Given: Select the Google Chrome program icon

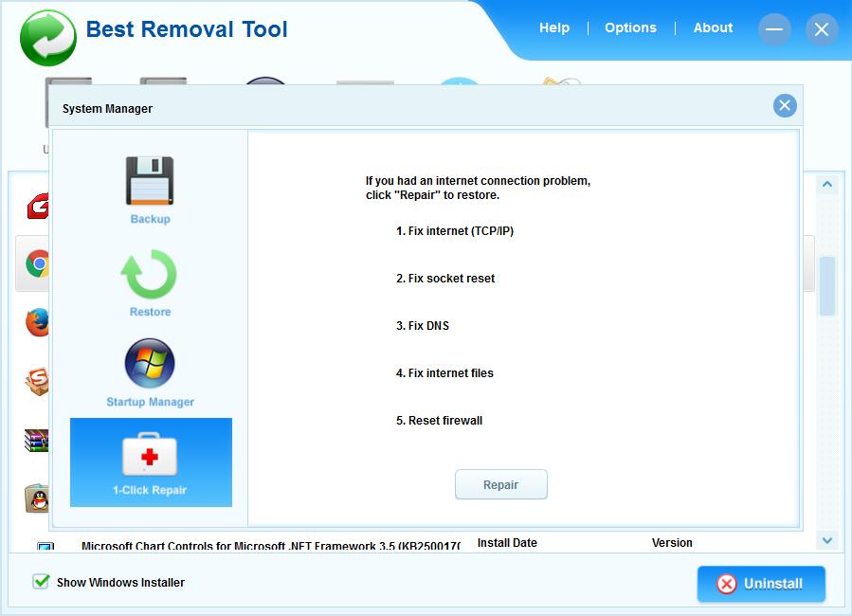Looking at the screenshot, I should pos(38,264).
